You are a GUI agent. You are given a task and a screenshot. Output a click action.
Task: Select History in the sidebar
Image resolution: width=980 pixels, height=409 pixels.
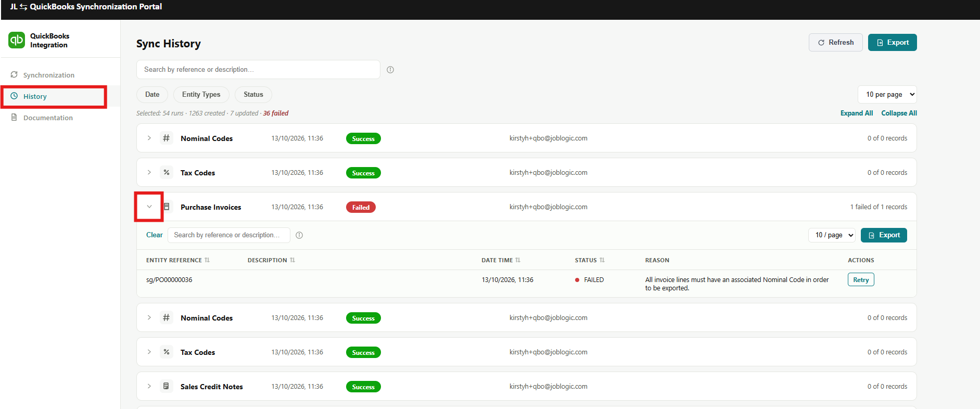tap(35, 96)
